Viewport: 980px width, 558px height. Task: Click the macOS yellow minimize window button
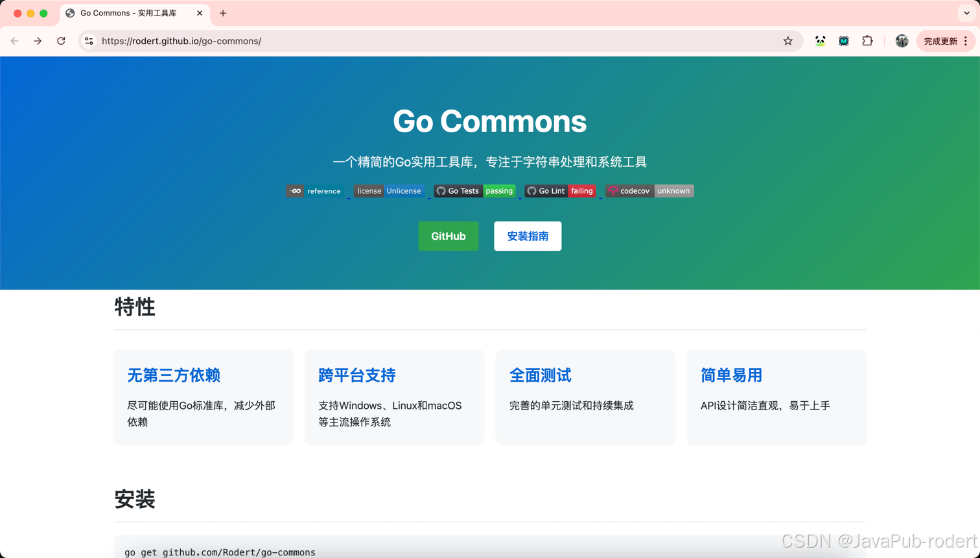(x=30, y=13)
